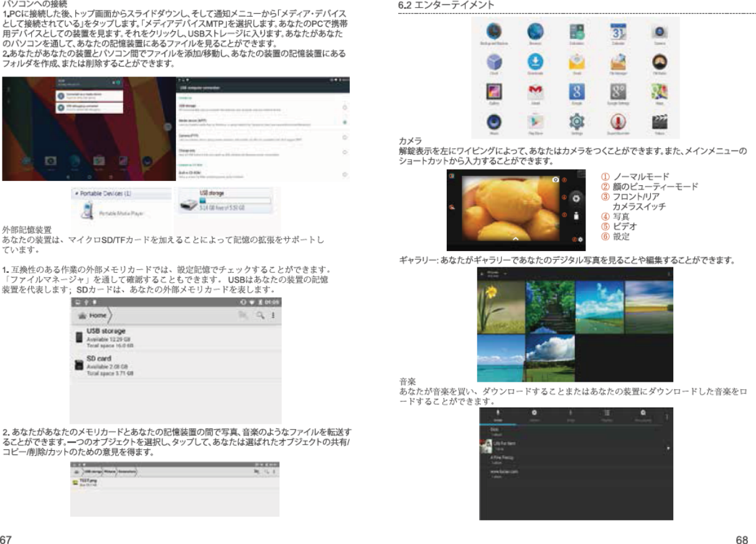Open the Sound Recorder app icon

point(618,122)
